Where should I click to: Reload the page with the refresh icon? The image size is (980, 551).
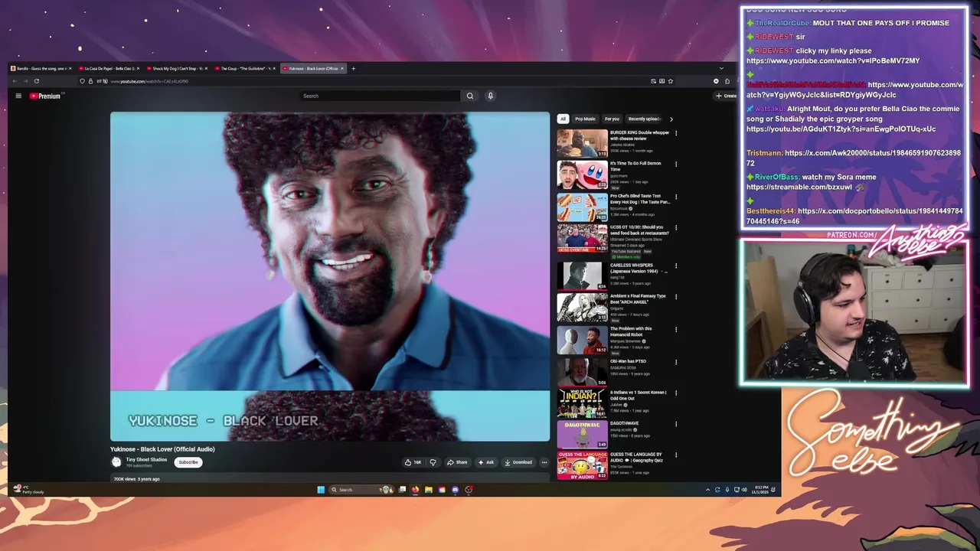(36, 81)
